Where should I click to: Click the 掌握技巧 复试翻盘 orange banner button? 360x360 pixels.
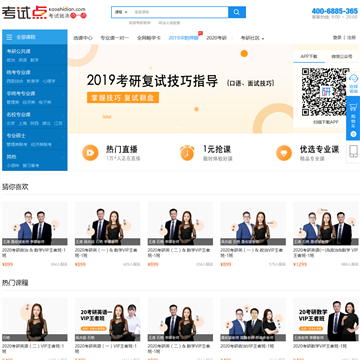pyautogui.click(x=123, y=98)
